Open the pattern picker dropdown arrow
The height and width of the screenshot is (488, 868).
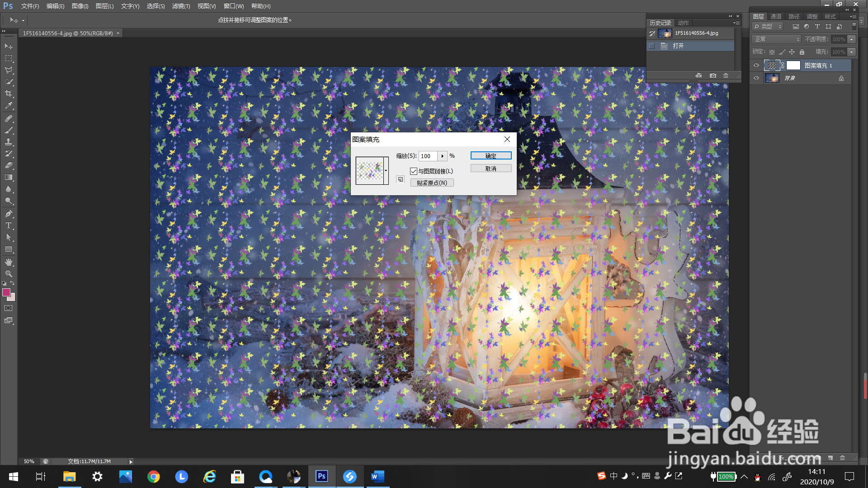click(x=386, y=170)
